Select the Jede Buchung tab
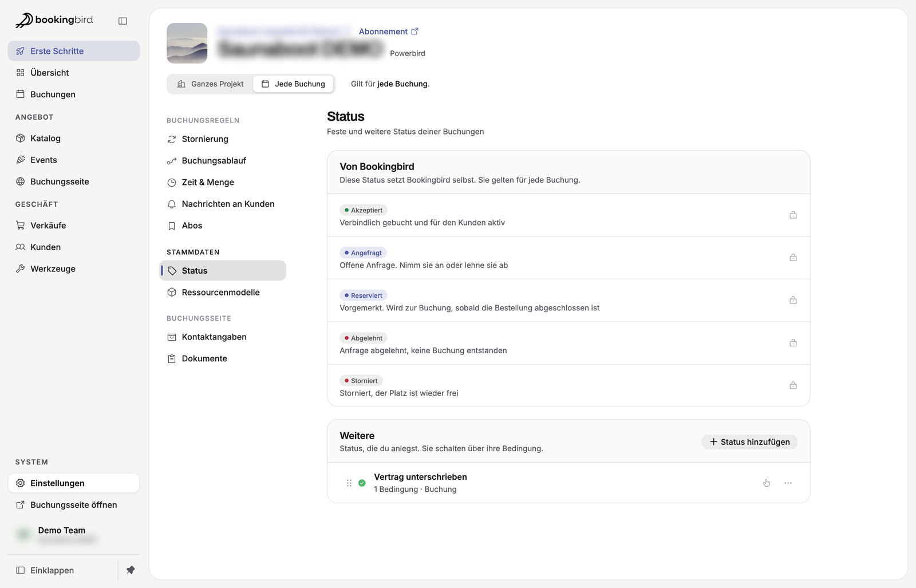This screenshot has height=588, width=916. [x=293, y=84]
